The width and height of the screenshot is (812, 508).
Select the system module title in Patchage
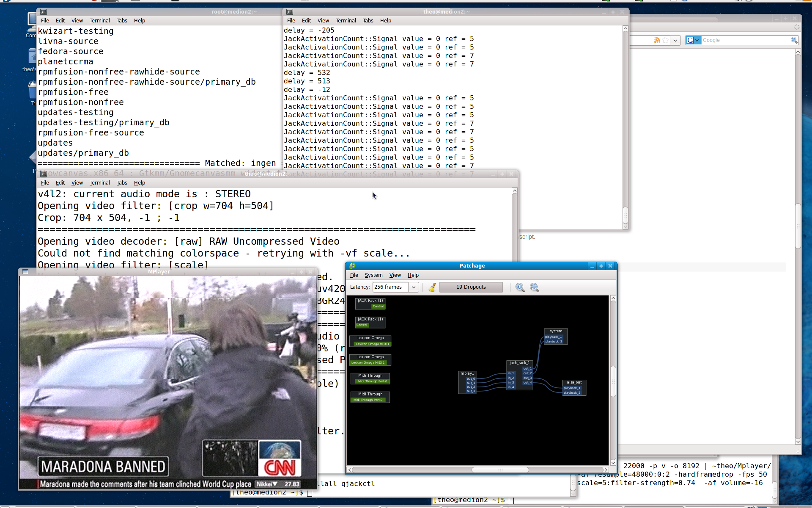point(556,331)
